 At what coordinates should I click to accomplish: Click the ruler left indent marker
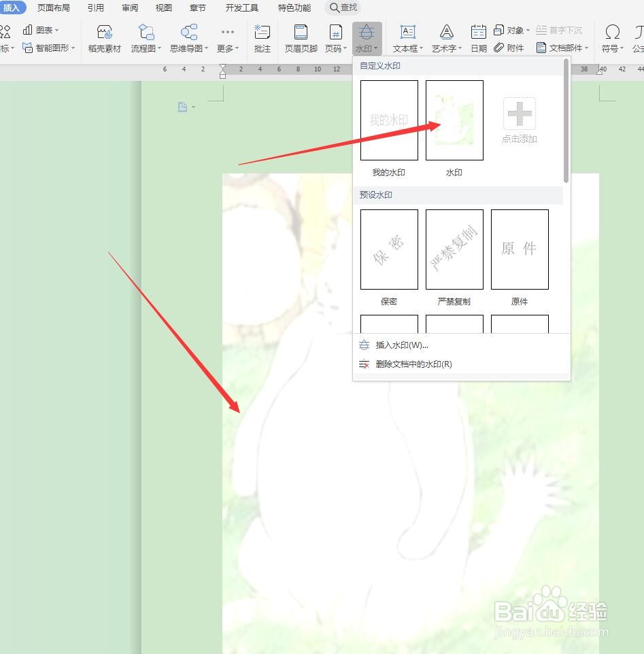223,71
